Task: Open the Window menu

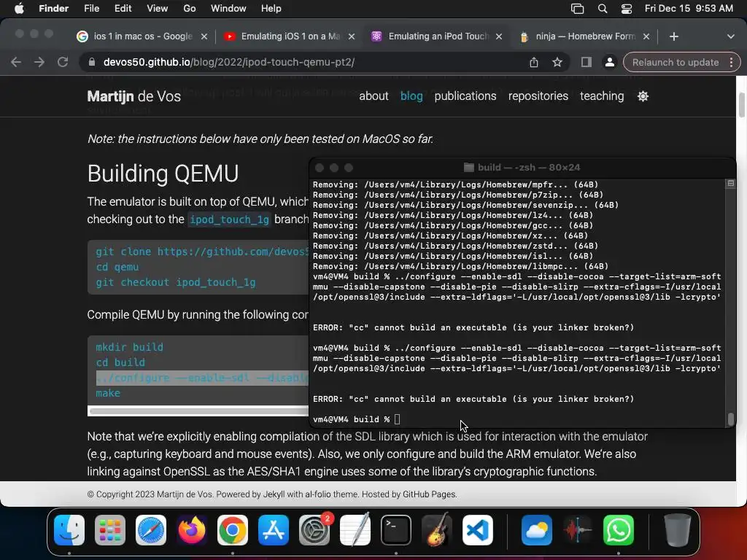Action: pyautogui.click(x=228, y=9)
